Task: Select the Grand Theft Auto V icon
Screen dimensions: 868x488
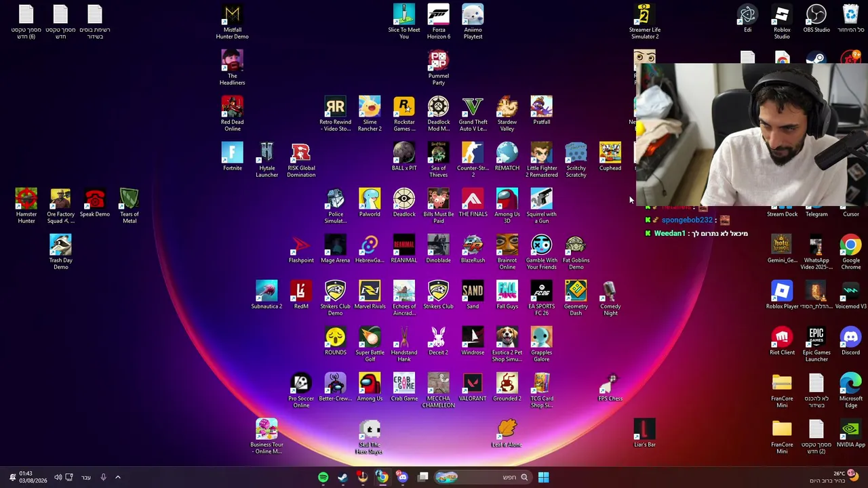Action: [x=473, y=114]
